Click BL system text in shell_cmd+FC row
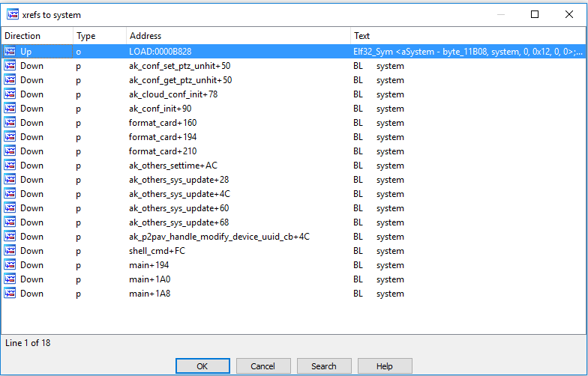Image resolution: width=588 pixels, height=376 pixels. 378,251
